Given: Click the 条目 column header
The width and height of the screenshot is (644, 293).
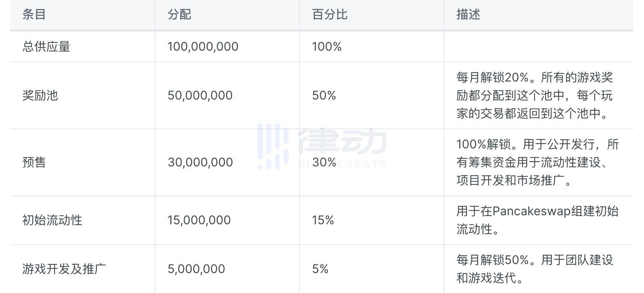Looking at the screenshot, I should pyautogui.click(x=34, y=15).
